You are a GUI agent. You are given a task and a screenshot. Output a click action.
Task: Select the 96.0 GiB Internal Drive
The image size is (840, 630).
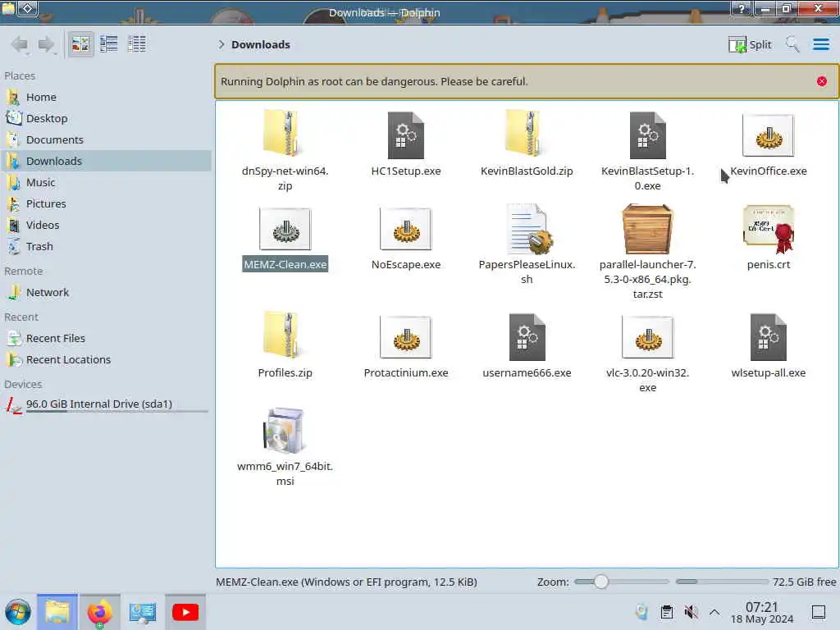107,404
